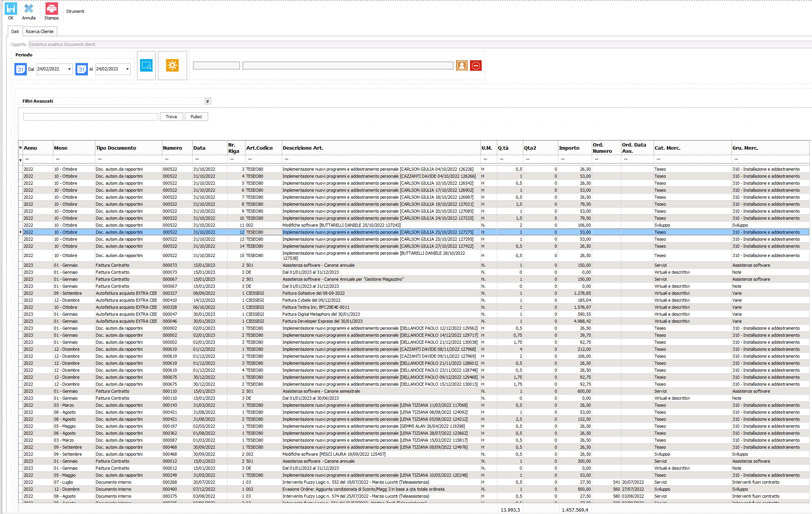
Task: Click the Oggetto text field
Action: click(x=420, y=44)
